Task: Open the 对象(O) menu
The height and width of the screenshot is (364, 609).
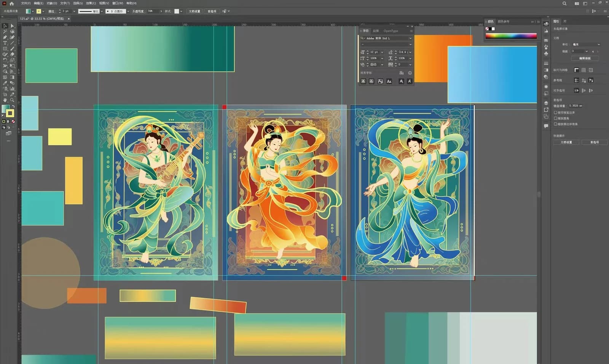Action: 52,3
